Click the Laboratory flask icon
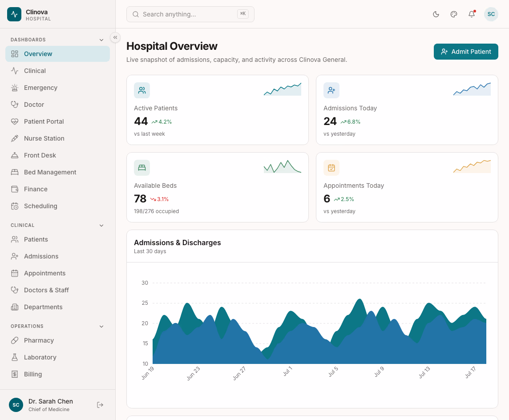The image size is (509, 420). 15,357
